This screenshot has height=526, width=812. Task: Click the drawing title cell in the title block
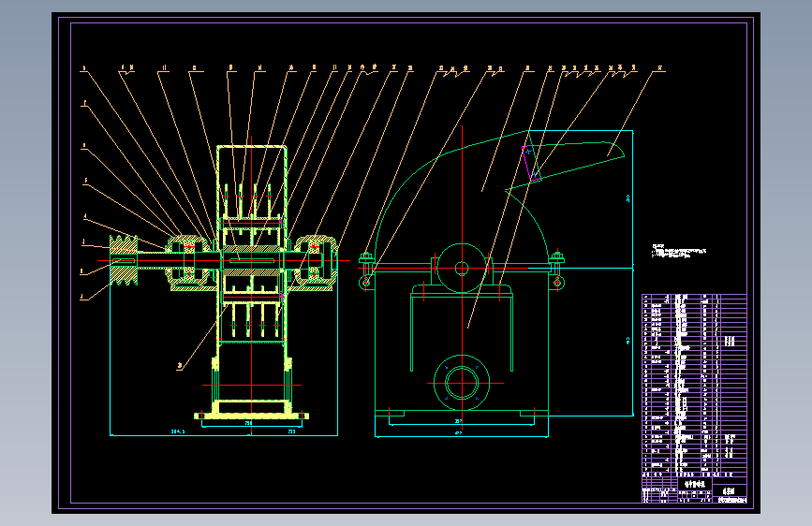tap(695, 484)
